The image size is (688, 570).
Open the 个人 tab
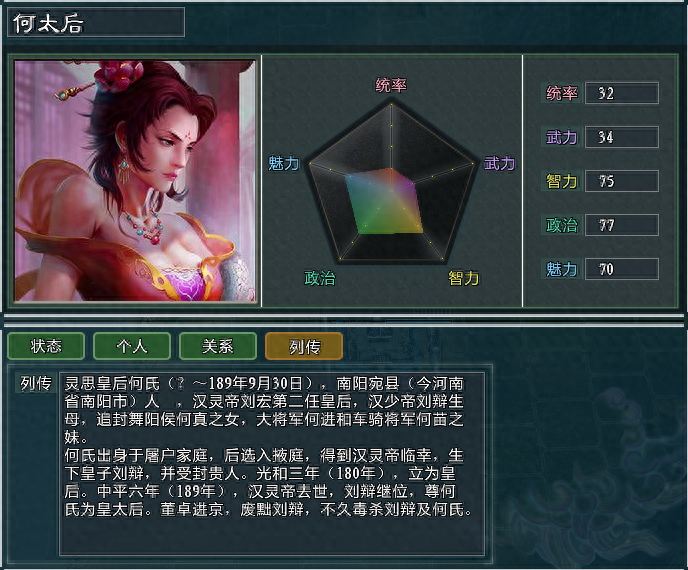tap(132, 346)
